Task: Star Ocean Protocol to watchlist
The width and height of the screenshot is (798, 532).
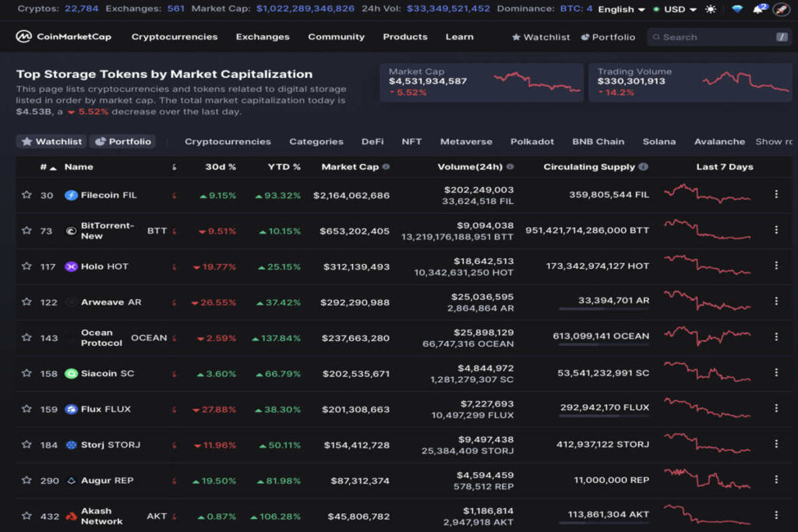Action: pos(26,337)
